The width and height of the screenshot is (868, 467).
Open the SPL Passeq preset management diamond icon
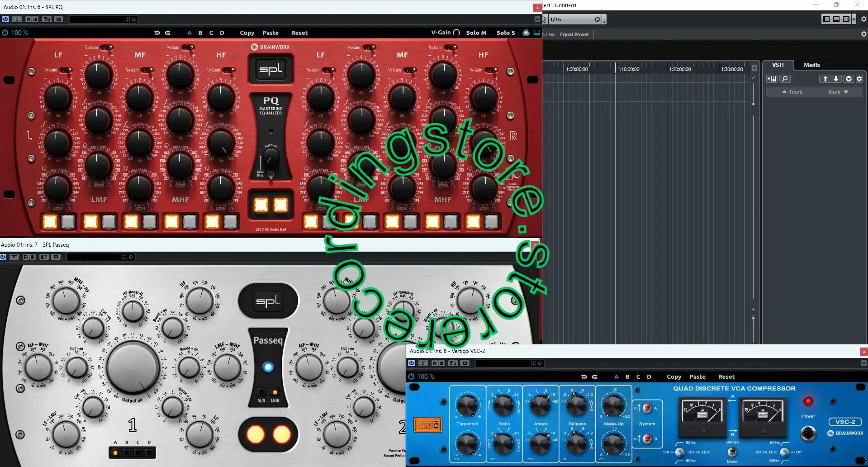point(131,257)
